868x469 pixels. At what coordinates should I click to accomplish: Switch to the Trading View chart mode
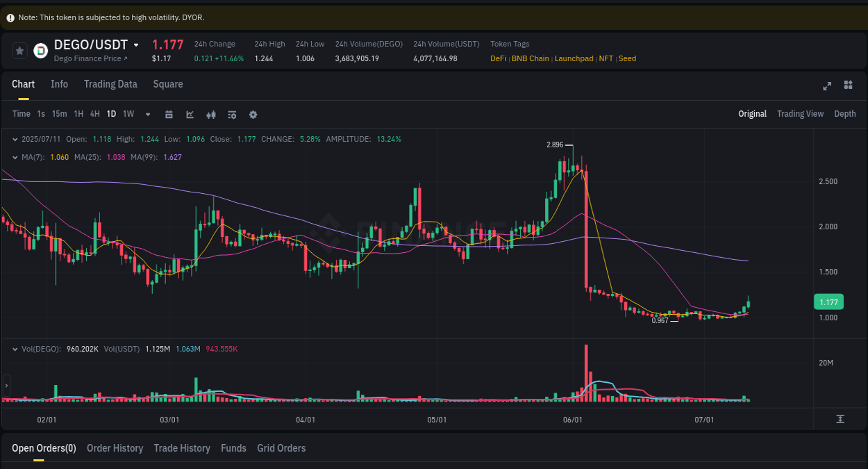tap(800, 113)
